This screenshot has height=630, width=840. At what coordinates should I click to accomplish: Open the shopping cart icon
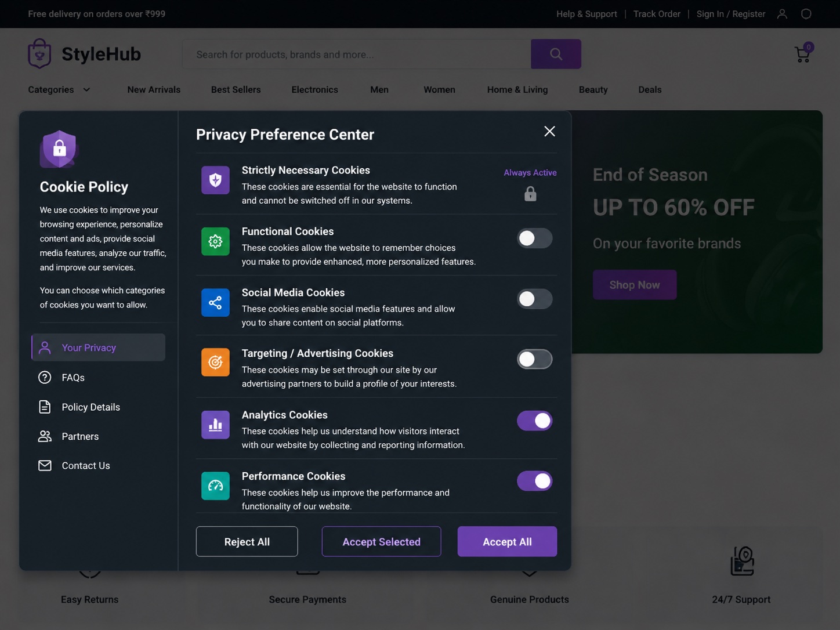[803, 54]
